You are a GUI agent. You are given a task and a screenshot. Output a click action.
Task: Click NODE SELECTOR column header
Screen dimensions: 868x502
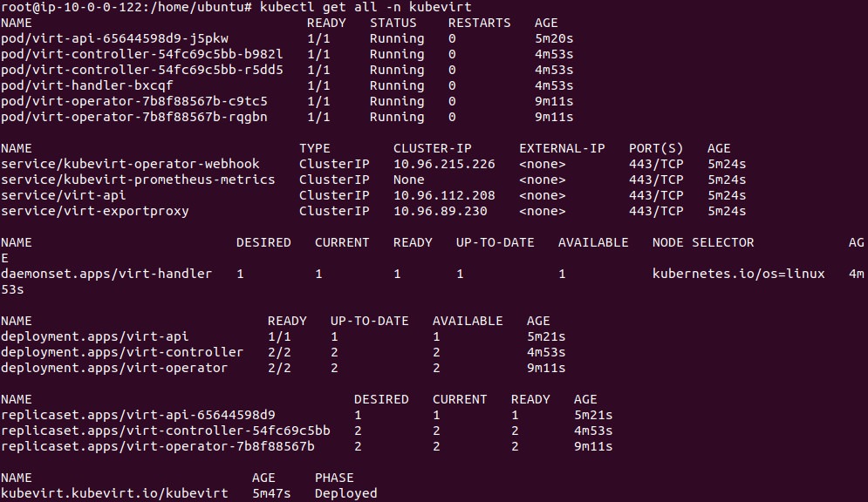click(x=703, y=242)
